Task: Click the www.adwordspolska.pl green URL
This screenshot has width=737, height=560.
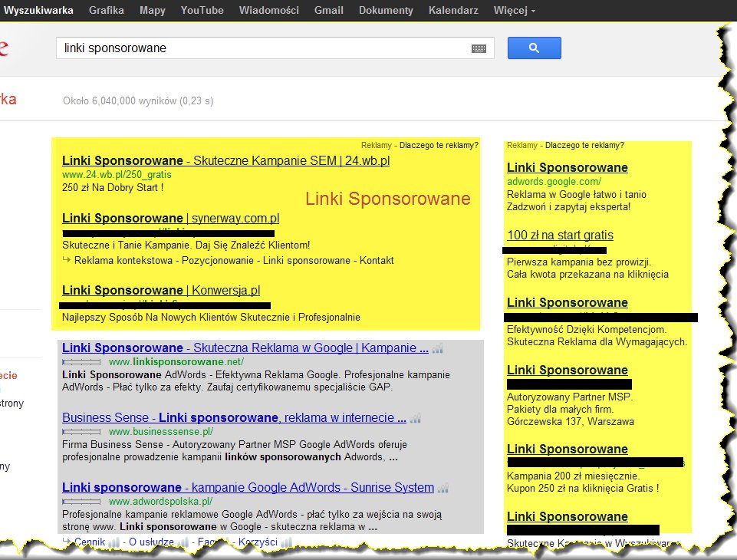Action: tap(160, 502)
